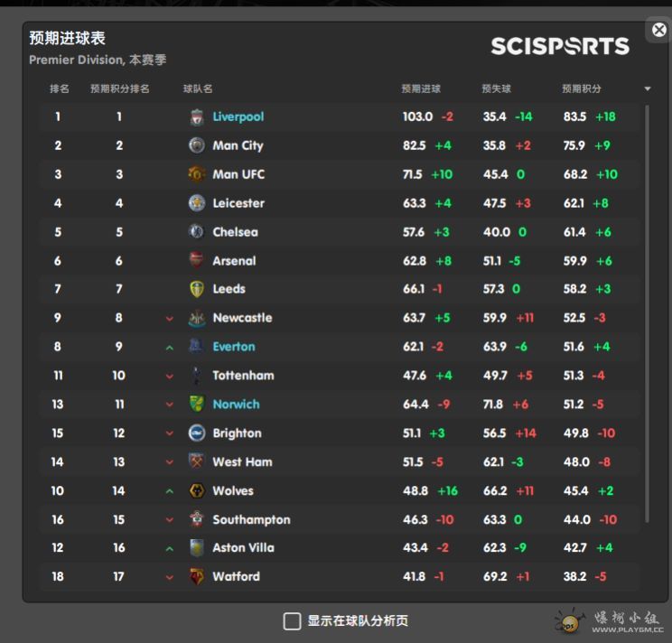Click the Norwich club crest

pos(197,404)
